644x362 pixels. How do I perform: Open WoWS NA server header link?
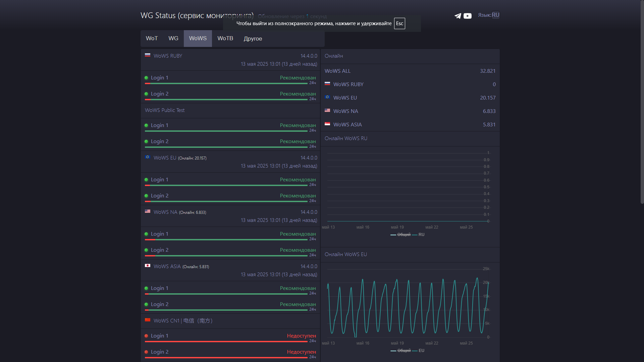165,212
